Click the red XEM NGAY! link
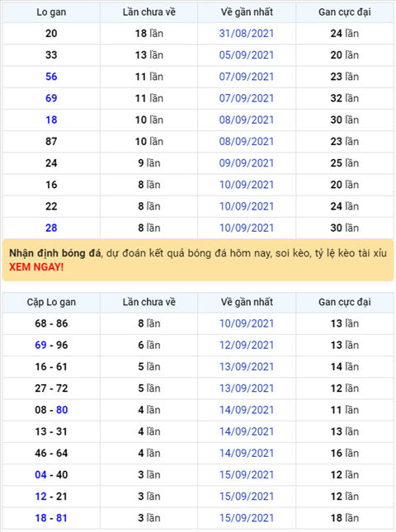396x532 pixels. 36,267
